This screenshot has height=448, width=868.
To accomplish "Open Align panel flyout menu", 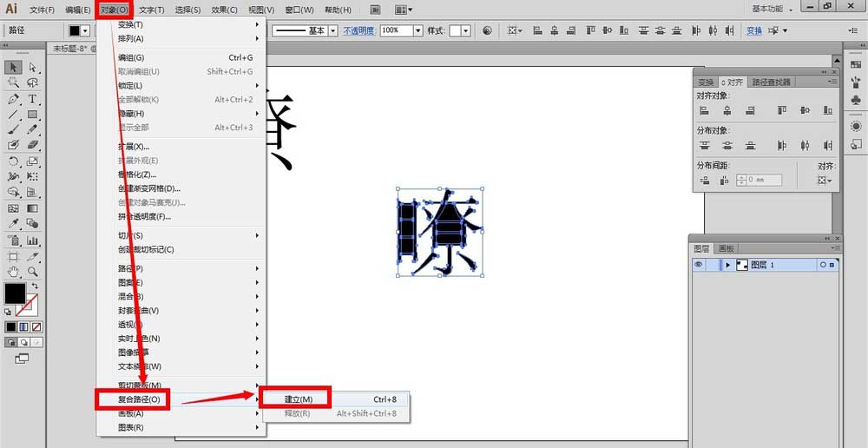I will (x=832, y=82).
